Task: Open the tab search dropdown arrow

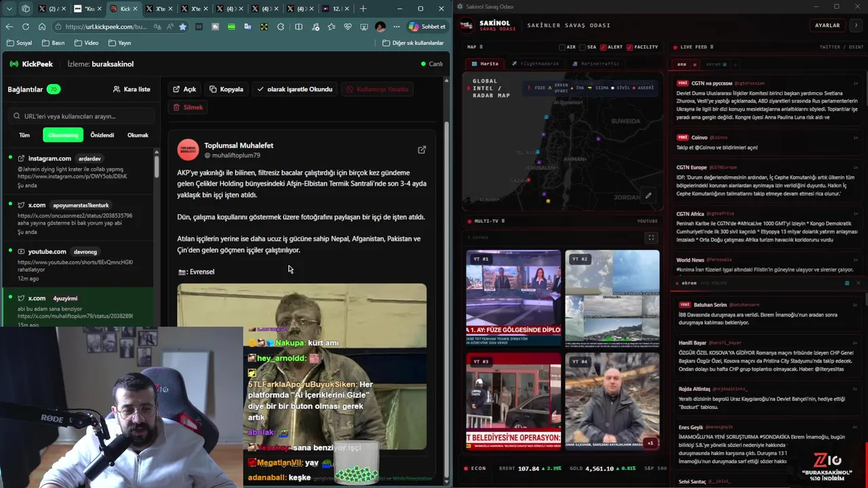Action: tap(9, 9)
